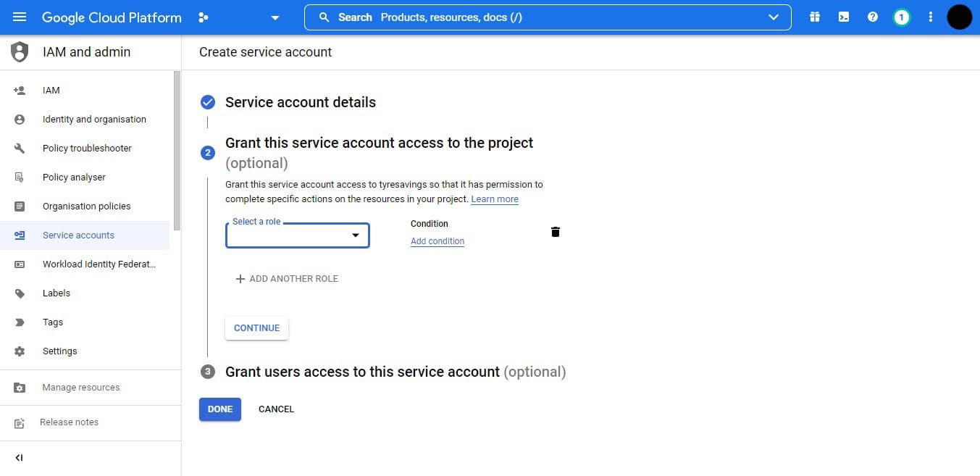Open Policy analyser page
The image size is (980, 476).
(85, 178)
